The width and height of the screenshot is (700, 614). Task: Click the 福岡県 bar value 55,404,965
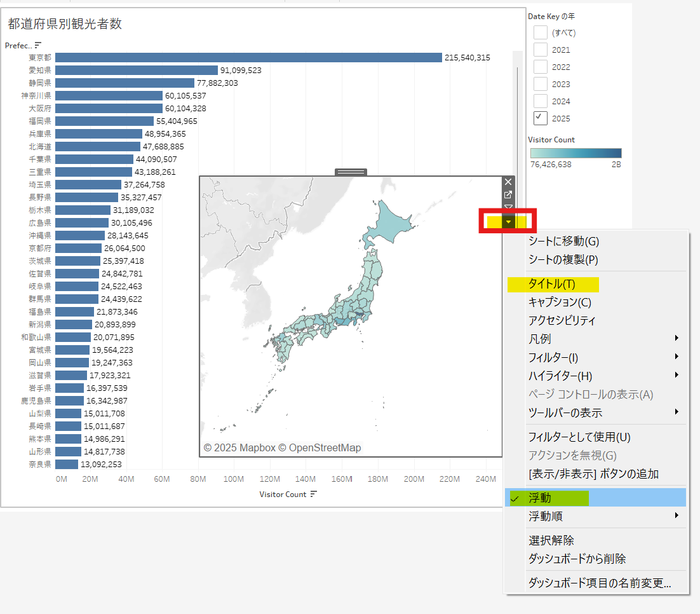click(177, 121)
